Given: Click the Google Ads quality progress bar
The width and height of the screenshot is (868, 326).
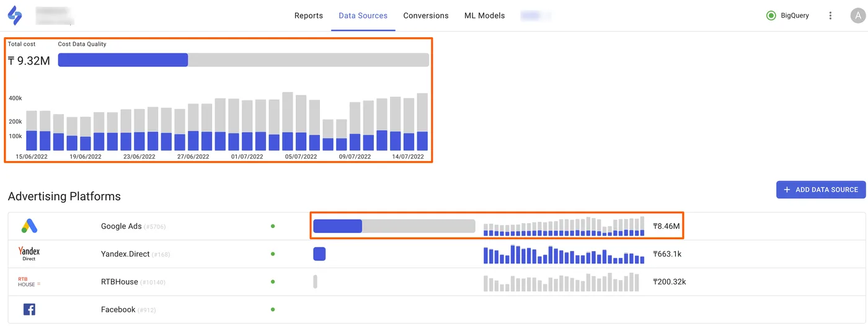Looking at the screenshot, I should pos(394,226).
